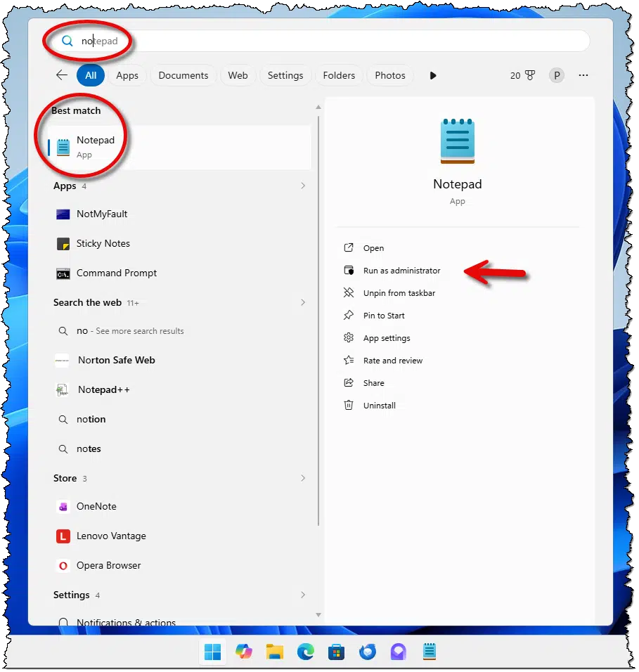Viewport: 639px width, 672px height.
Task: Select Notepad++ search suggestion
Action: (x=103, y=390)
